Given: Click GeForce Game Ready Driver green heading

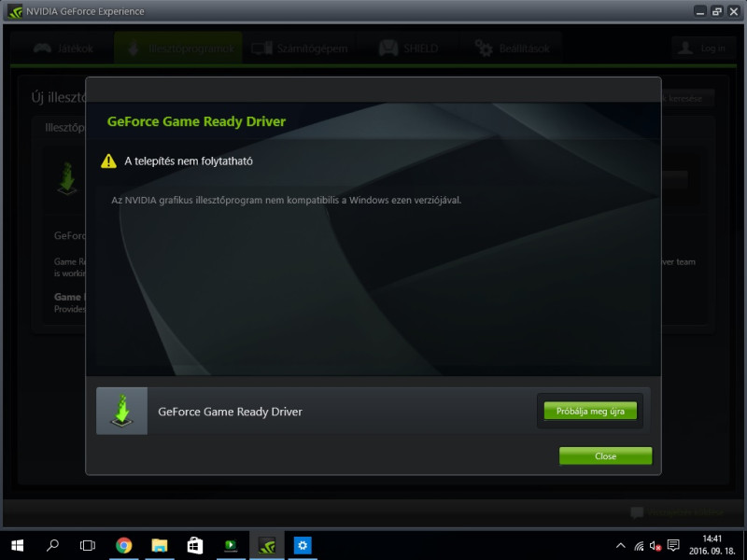Looking at the screenshot, I should coord(196,121).
